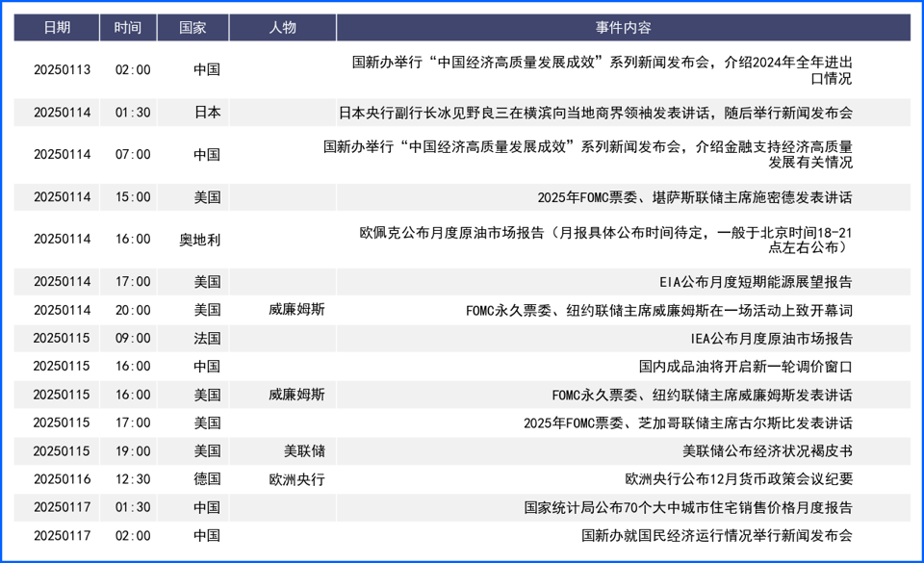Select the 法国 country cell
Image resolution: width=924 pixels, height=563 pixels.
[207, 339]
